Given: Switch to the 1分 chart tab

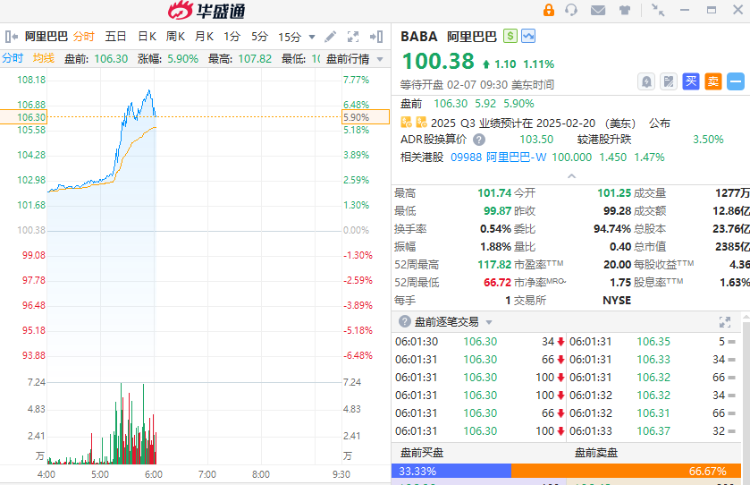Looking at the screenshot, I should click(232, 36).
